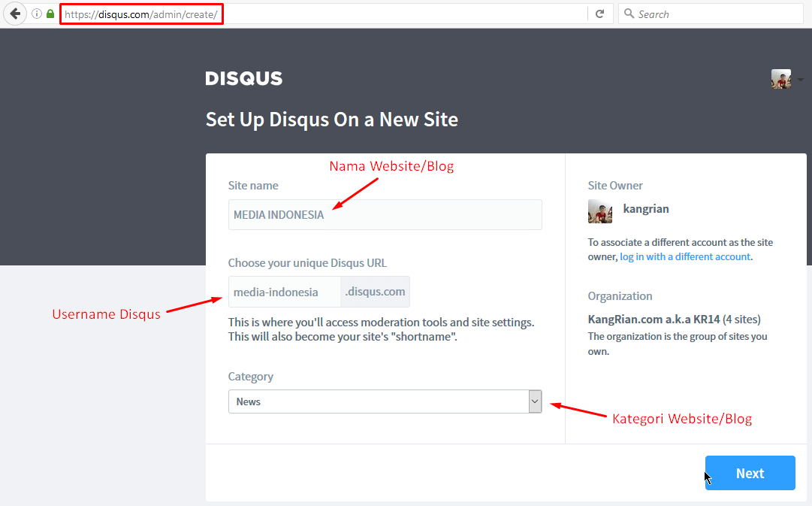Click the green secure padlock icon
This screenshot has width=812, height=506.
coord(50,14)
